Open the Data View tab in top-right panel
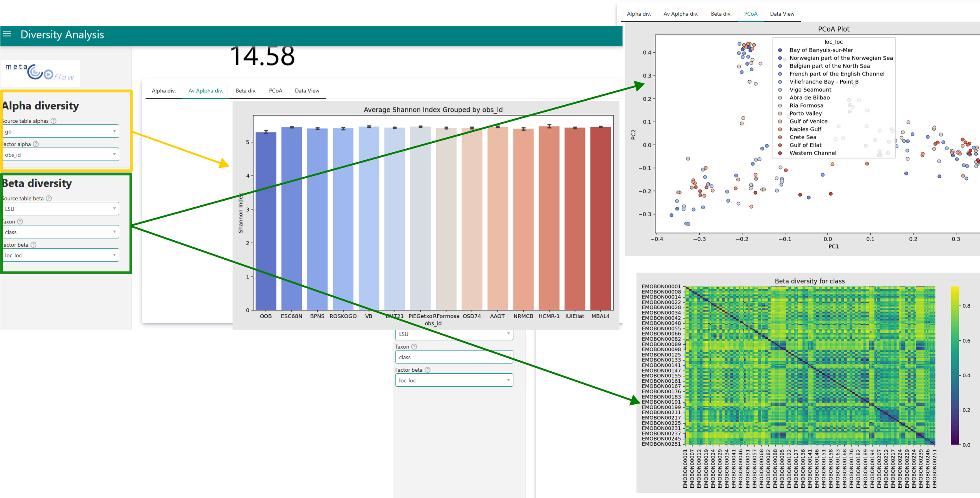 pos(782,14)
